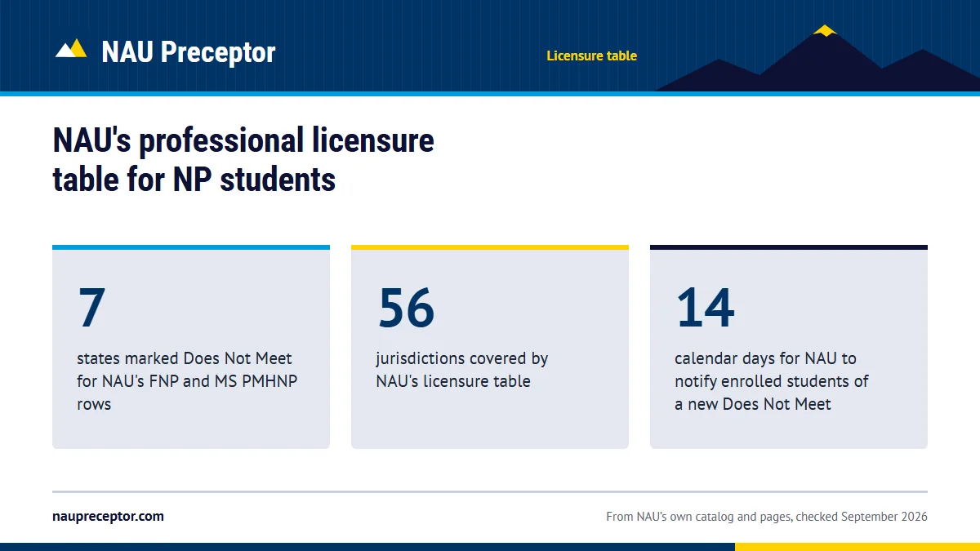
Task: Click the 'jurisdictions covered by NAU's licensure table' text
Action: click(461, 370)
